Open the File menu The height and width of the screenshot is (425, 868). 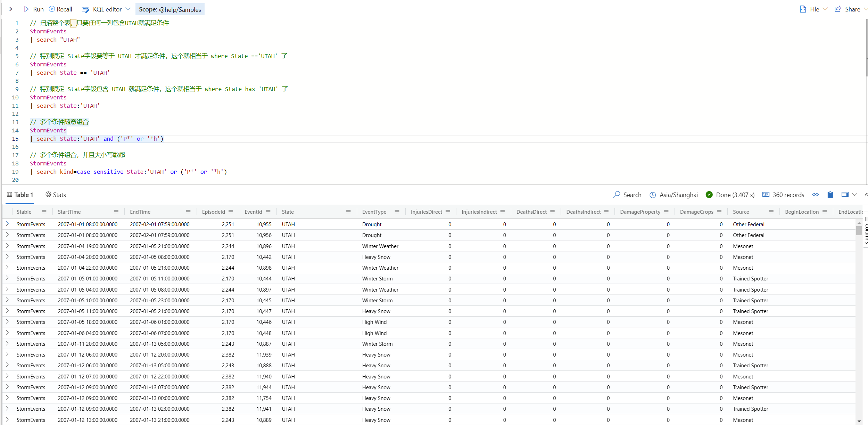point(814,9)
